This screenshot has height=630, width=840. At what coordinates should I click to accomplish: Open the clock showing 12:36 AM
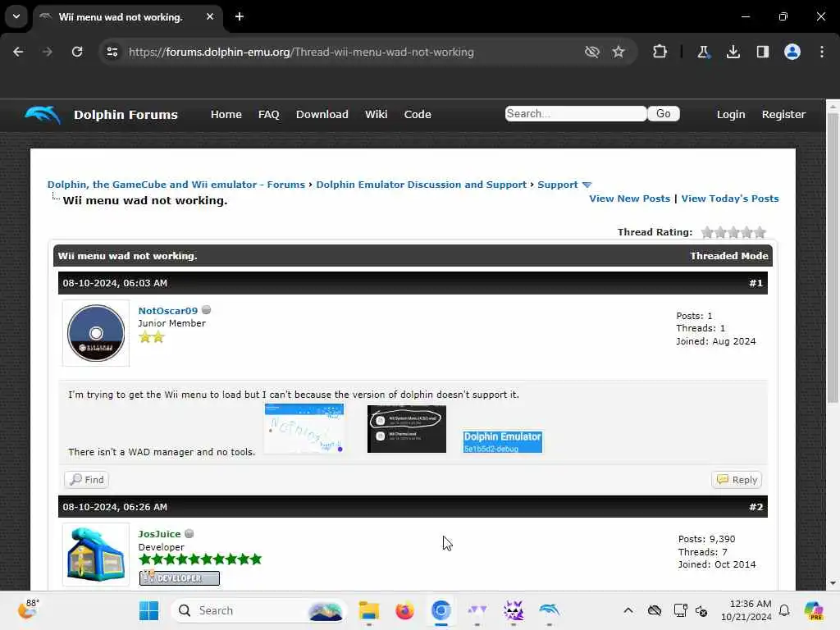pyautogui.click(x=746, y=610)
